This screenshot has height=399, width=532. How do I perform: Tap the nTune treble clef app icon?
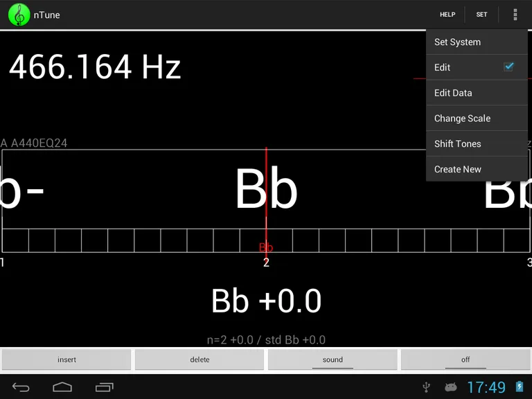(19, 15)
